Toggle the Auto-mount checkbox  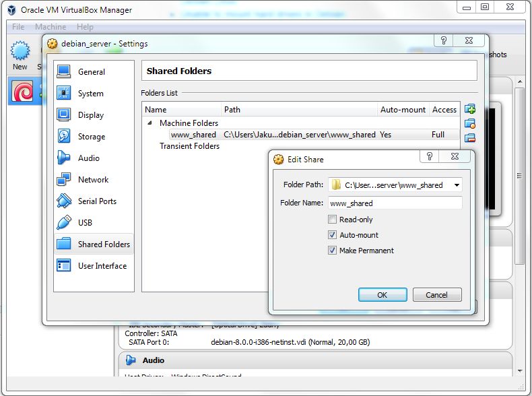tap(332, 235)
